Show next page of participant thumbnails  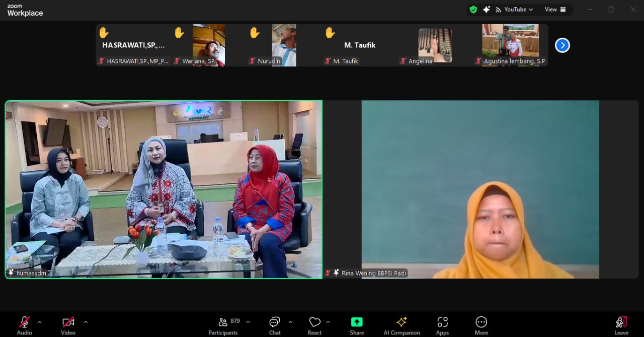(x=562, y=45)
